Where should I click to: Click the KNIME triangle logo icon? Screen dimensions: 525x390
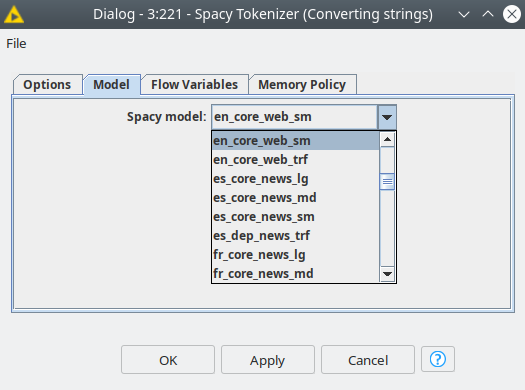(14, 15)
